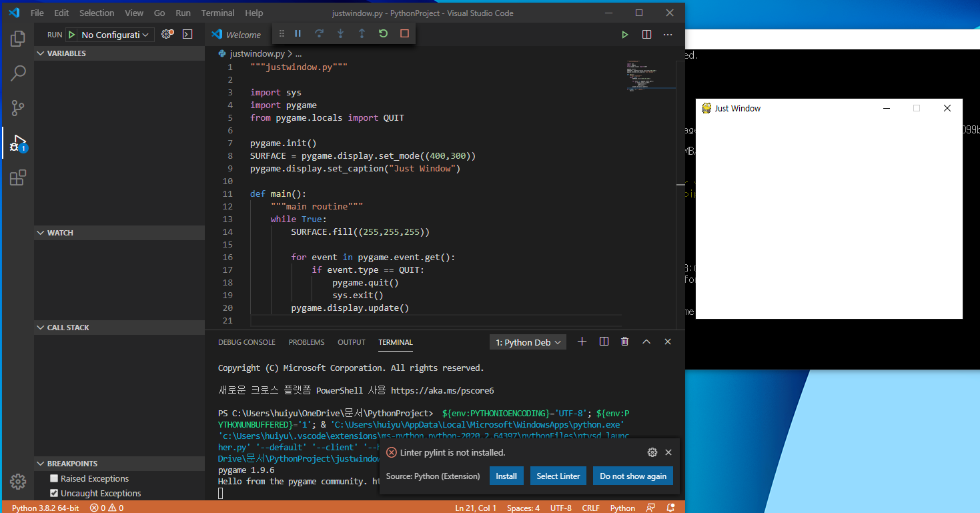Collapse the Call Stack section
The width and height of the screenshot is (980, 513).
119,328
